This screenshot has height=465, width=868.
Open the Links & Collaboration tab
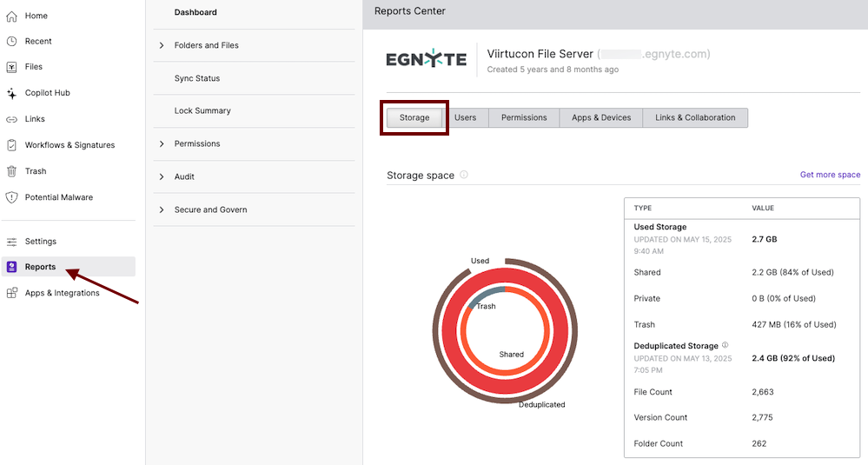coord(694,117)
